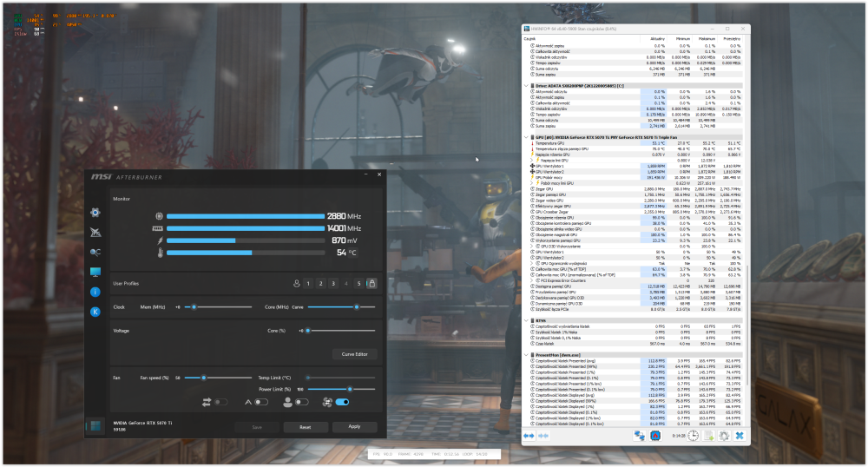This screenshot has height=467, width=868.
Task: Click the profile lock icon
Action: tap(372, 283)
